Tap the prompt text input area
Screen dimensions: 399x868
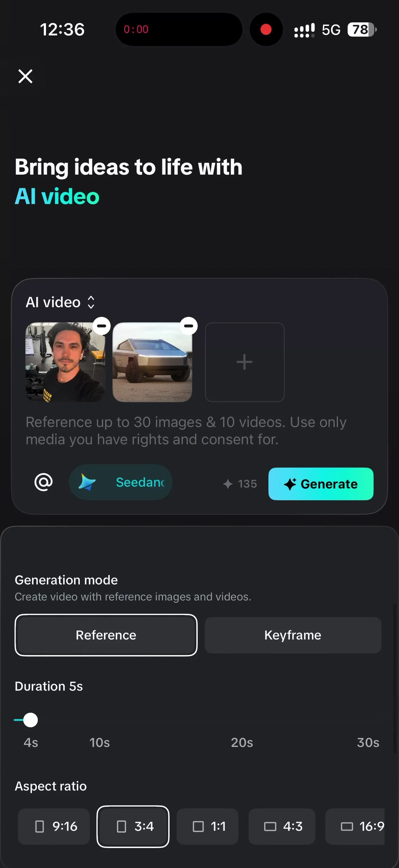(x=186, y=431)
